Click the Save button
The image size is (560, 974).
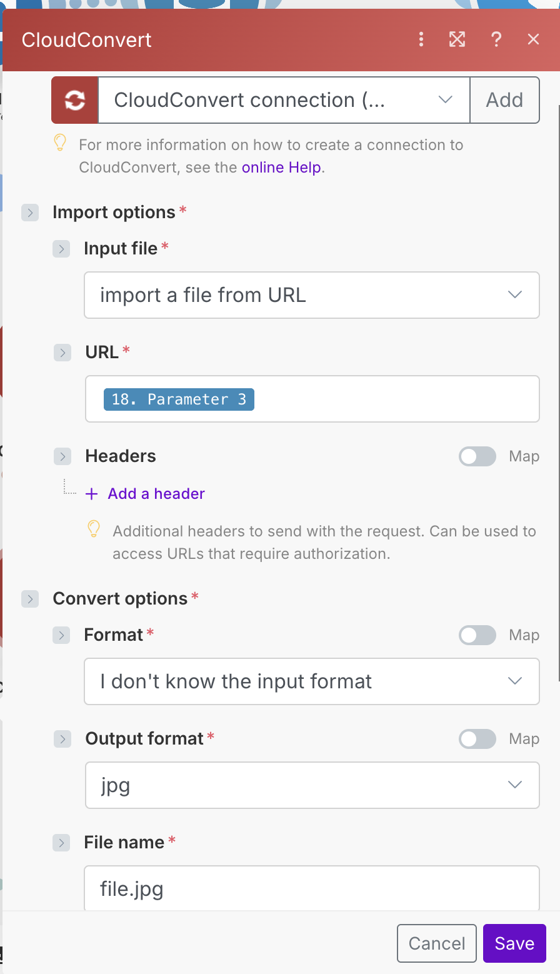(514, 943)
